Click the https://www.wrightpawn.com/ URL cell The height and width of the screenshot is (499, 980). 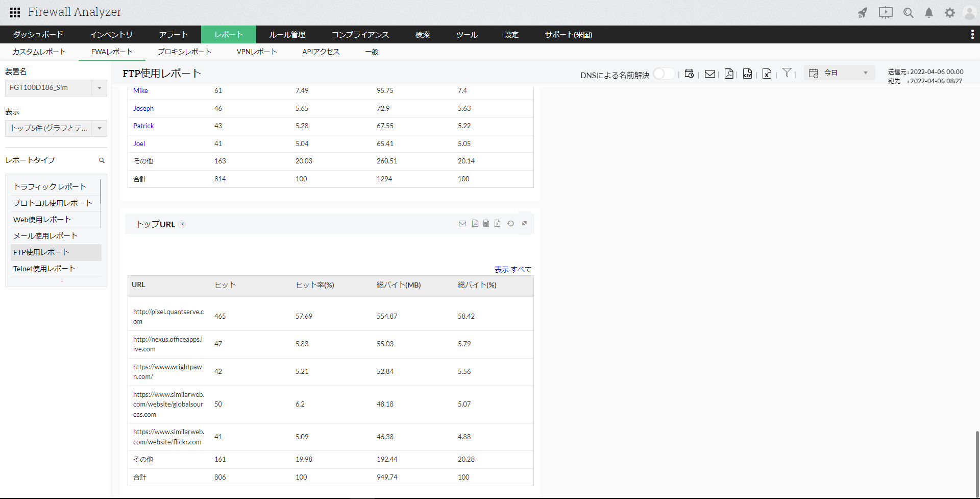pyautogui.click(x=167, y=372)
